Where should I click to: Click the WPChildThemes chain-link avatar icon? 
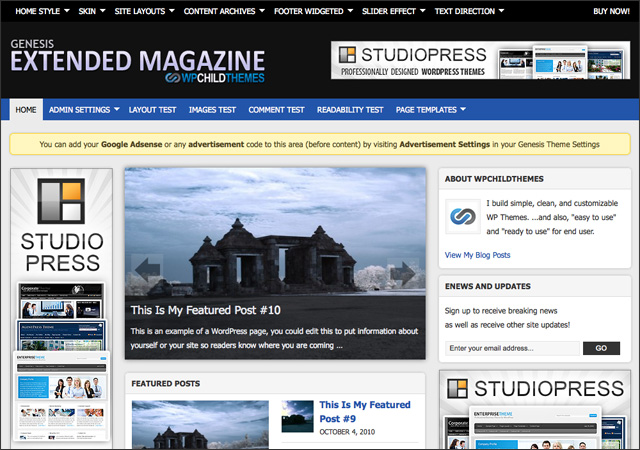pyautogui.click(x=462, y=216)
